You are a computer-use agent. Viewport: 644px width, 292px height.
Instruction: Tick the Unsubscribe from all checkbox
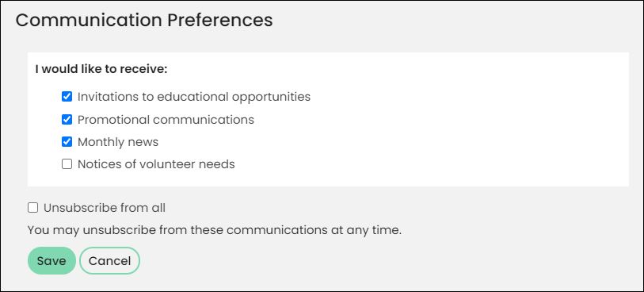[32, 208]
